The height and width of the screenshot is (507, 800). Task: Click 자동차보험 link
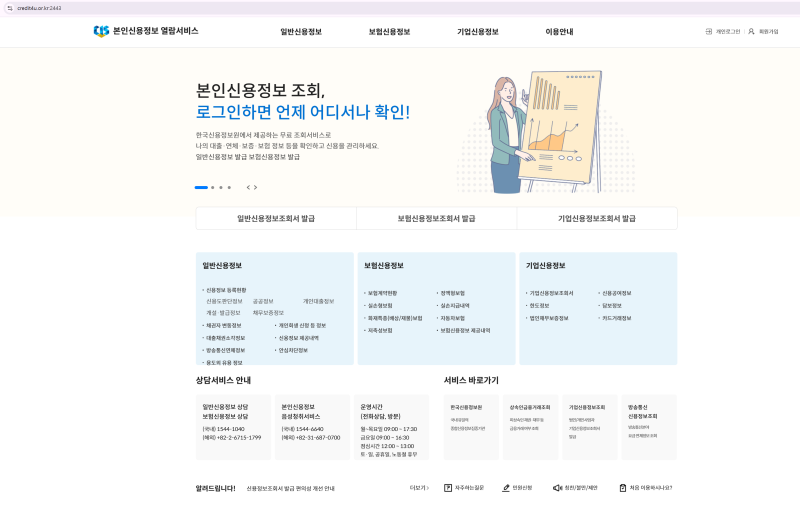click(453, 318)
